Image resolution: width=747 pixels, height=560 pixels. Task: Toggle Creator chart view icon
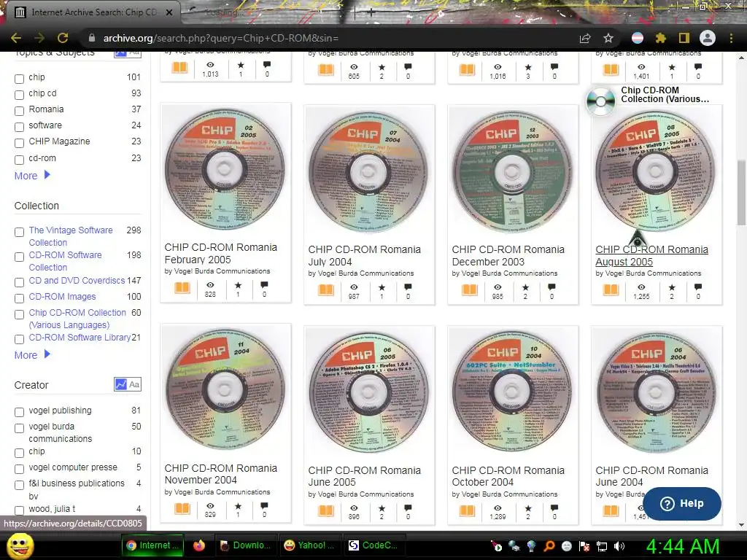pyautogui.click(x=120, y=384)
